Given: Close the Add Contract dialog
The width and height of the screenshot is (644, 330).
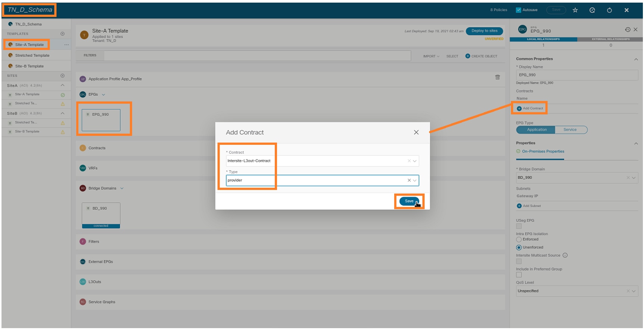Looking at the screenshot, I should tap(416, 133).
